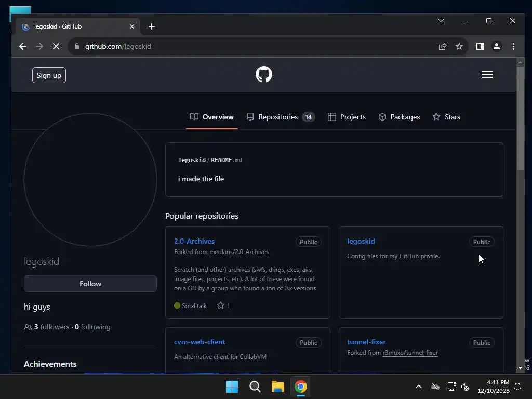Open the tunnel-fixer repository
Image resolution: width=532 pixels, height=399 pixels.
point(366,342)
